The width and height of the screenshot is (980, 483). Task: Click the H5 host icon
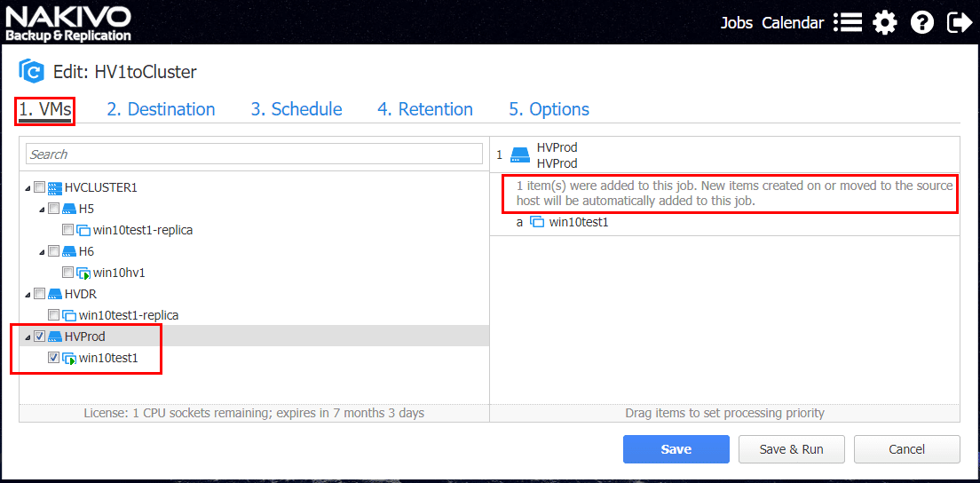[69, 209]
